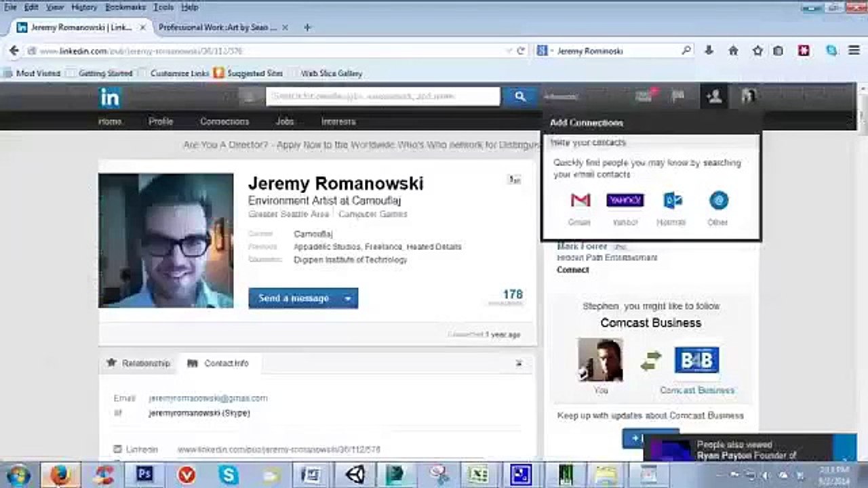The width and height of the screenshot is (868, 488).
Task: Open the Tools menu
Action: [163, 7]
